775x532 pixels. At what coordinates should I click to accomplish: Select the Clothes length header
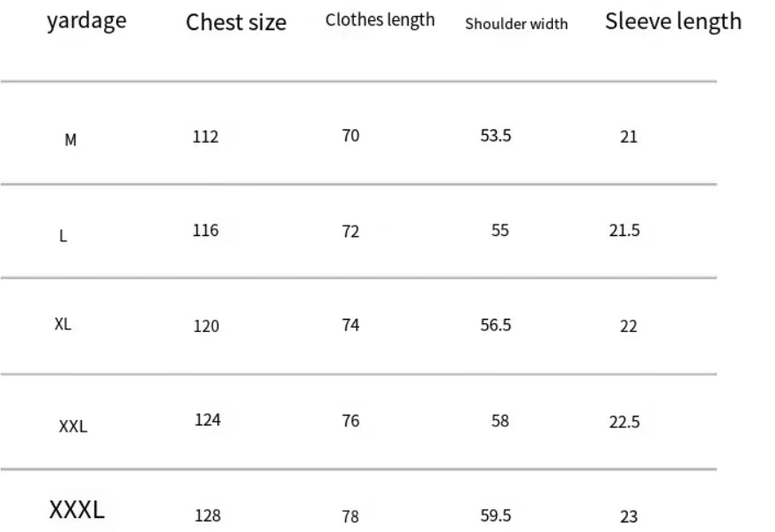click(380, 20)
